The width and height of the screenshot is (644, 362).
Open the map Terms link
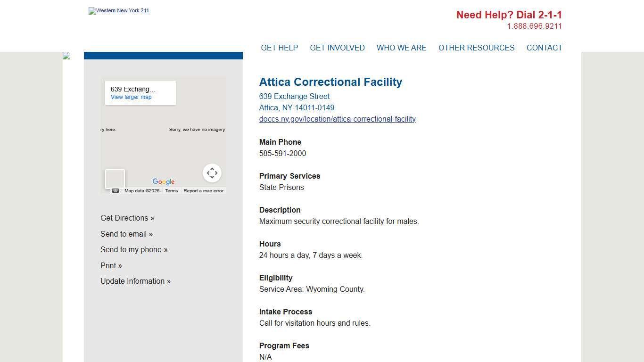pyautogui.click(x=172, y=191)
